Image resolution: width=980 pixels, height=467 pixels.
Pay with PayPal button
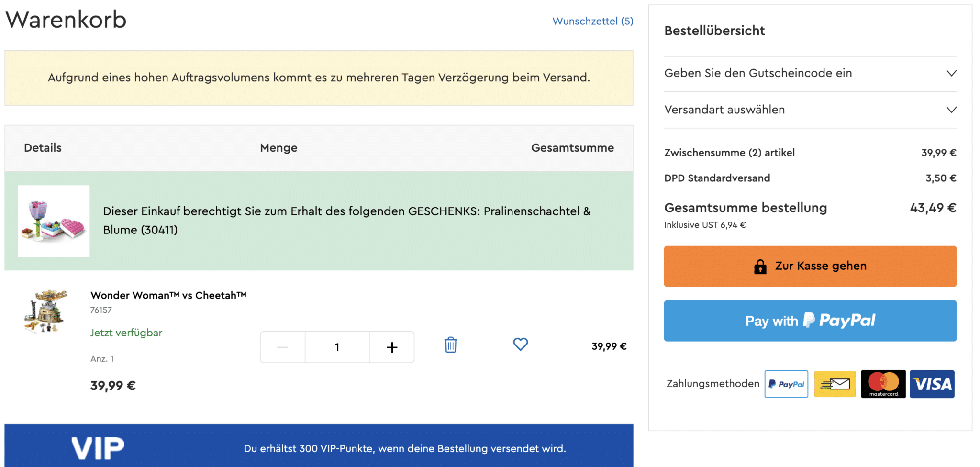tap(810, 321)
